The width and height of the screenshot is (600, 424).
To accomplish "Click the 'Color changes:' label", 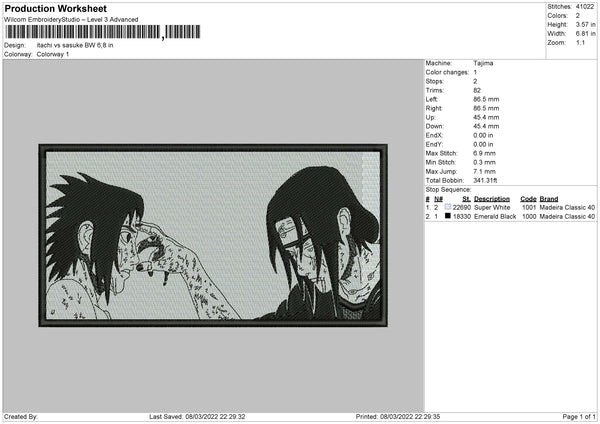I will (447, 72).
